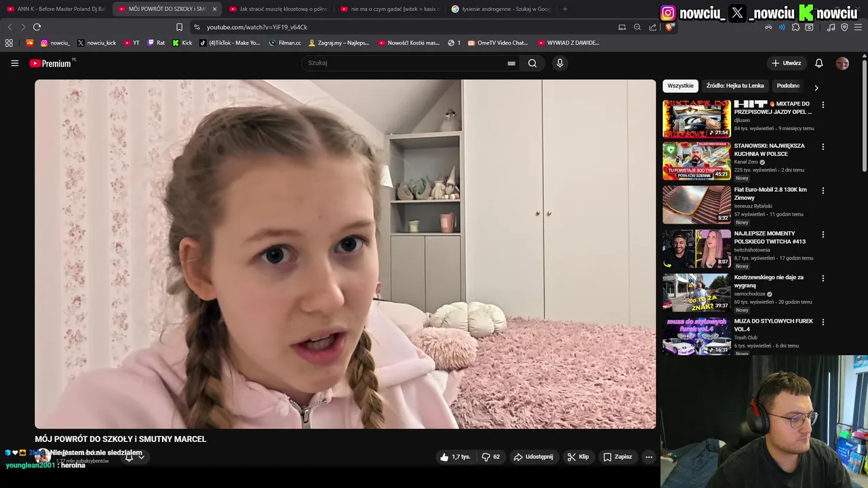This screenshot has height=488, width=868.
Task: Open more actions three-dot menu under the video
Action: (648, 457)
